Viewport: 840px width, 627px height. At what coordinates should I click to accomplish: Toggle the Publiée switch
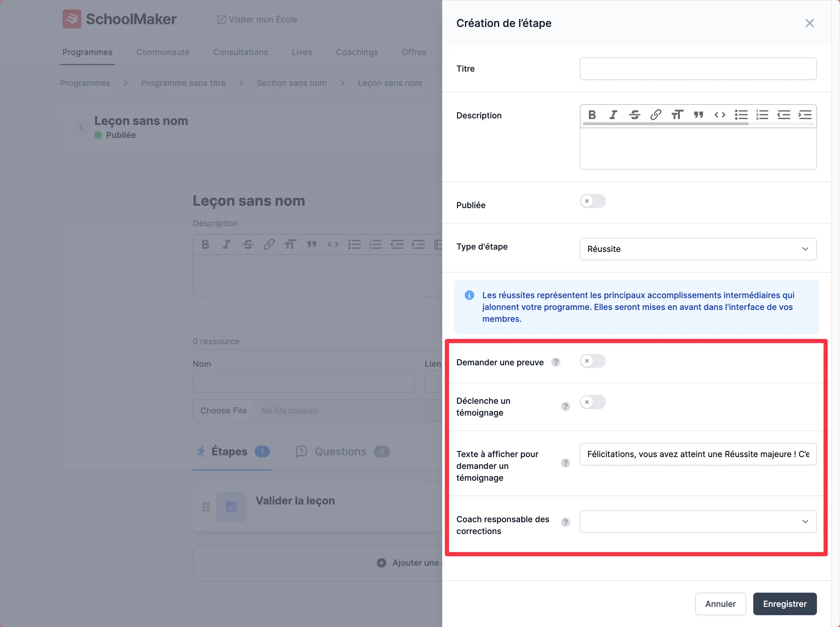pyautogui.click(x=593, y=201)
